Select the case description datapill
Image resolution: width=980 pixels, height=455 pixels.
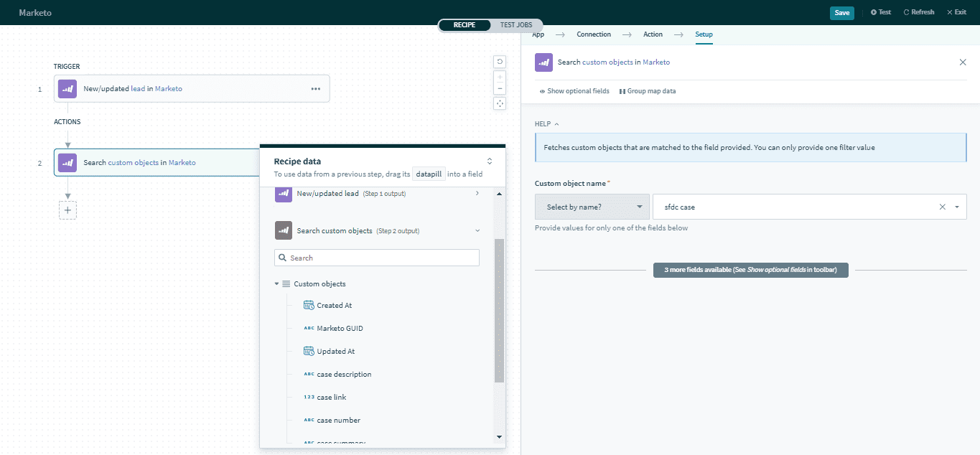tap(343, 374)
